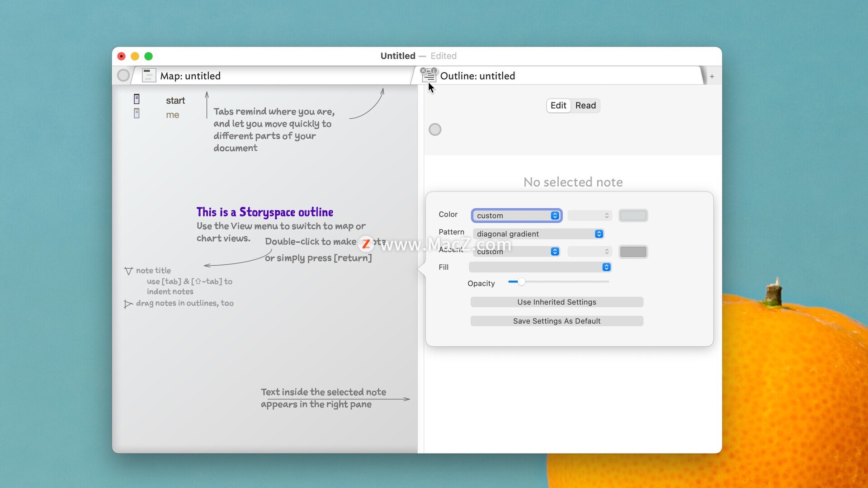This screenshot has width=868, height=488.
Task: Select the me note icon
Action: pyautogui.click(x=137, y=113)
